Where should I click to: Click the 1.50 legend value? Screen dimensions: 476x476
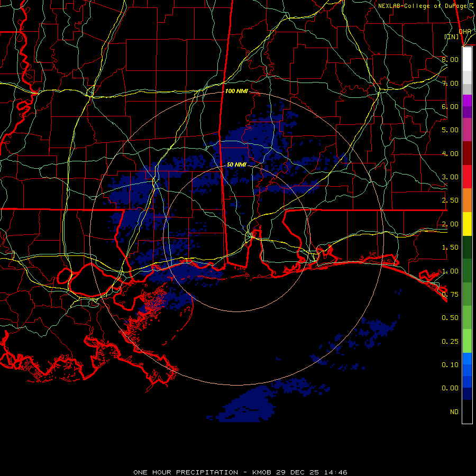coord(450,248)
